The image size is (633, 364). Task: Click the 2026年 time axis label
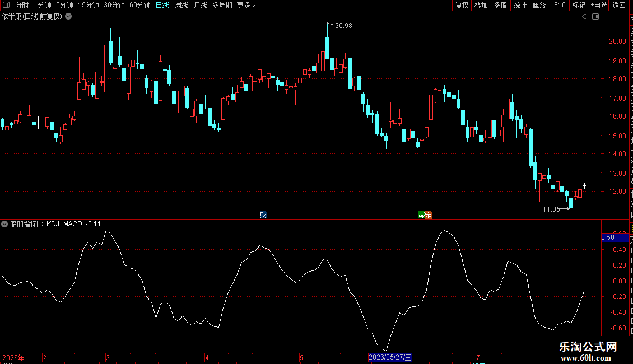pyautogui.click(x=13, y=357)
